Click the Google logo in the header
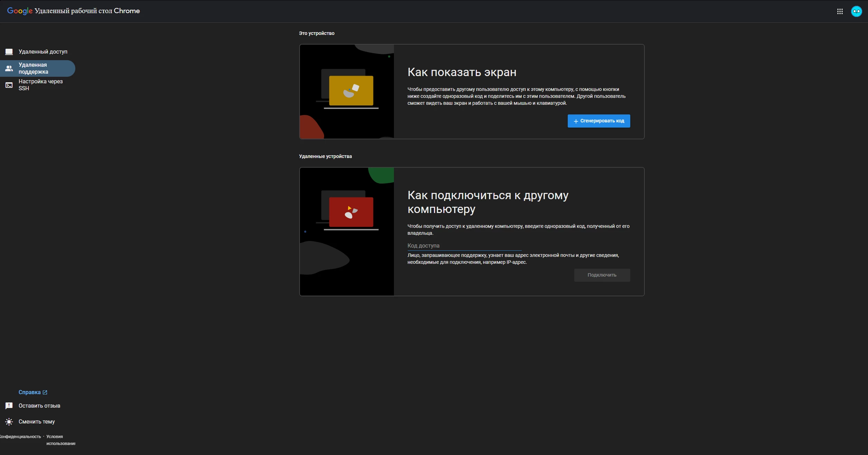This screenshot has height=455, width=868. tap(20, 11)
